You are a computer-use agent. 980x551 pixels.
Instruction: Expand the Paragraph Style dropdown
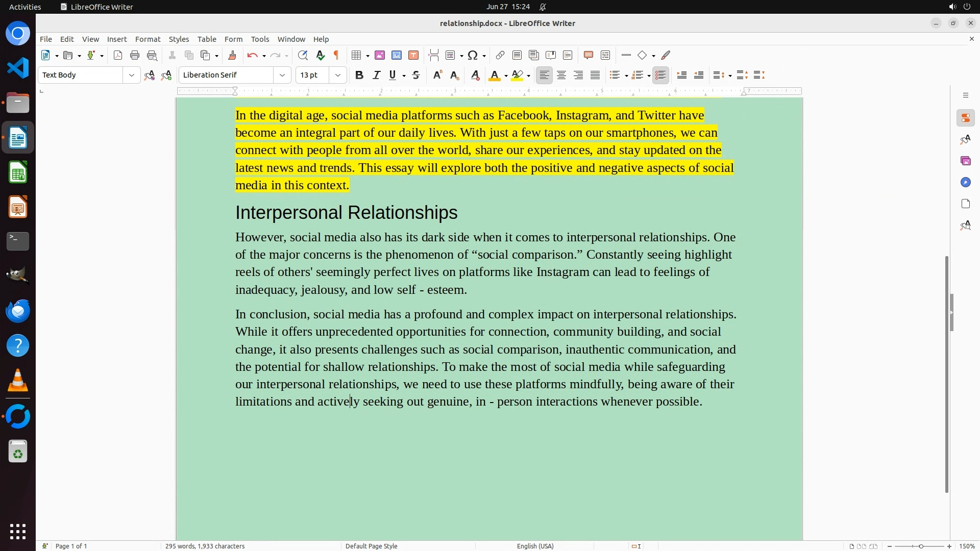132,75
